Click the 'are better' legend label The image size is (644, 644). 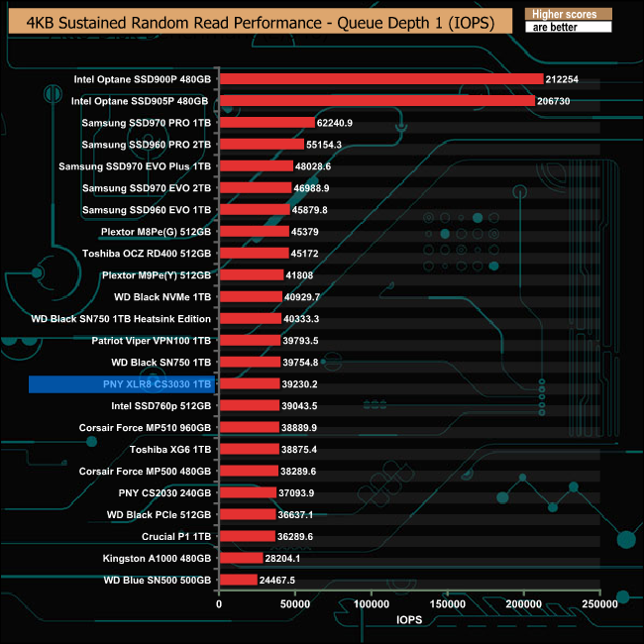tap(555, 27)
